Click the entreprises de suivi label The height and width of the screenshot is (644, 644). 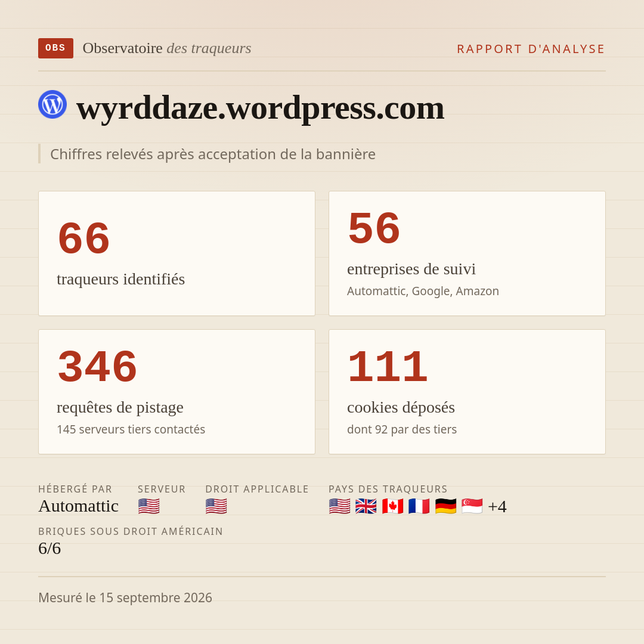411,269
